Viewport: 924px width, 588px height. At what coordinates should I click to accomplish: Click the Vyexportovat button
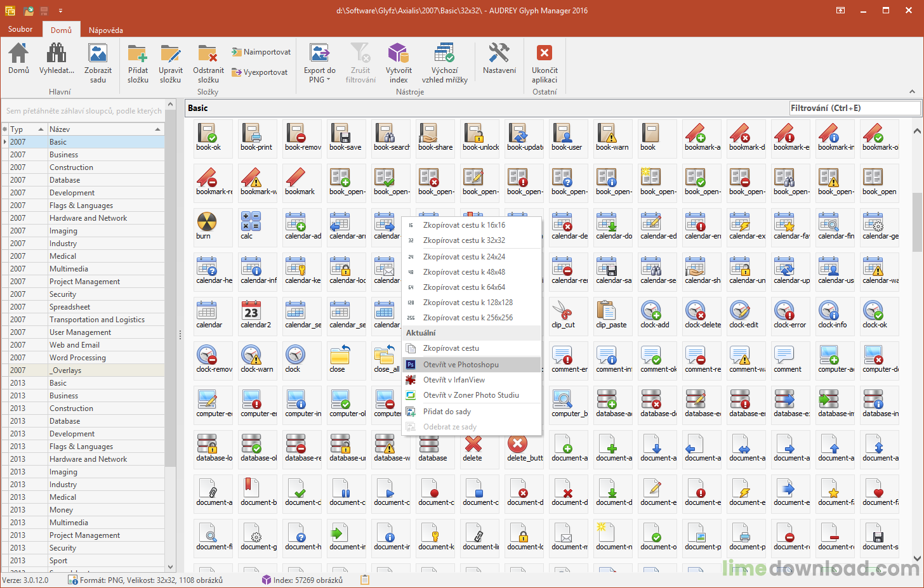click(x=260, y=72)
